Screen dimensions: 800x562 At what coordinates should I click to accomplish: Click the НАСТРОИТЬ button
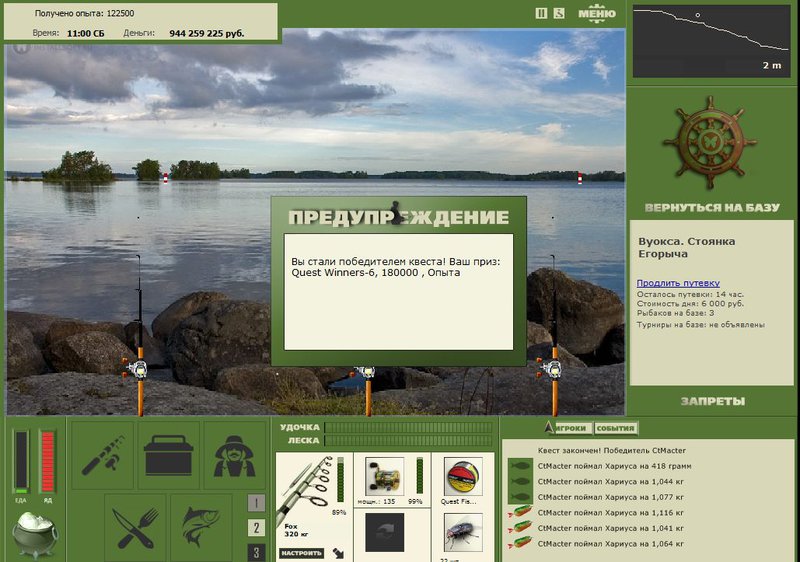tap(302, 553)
